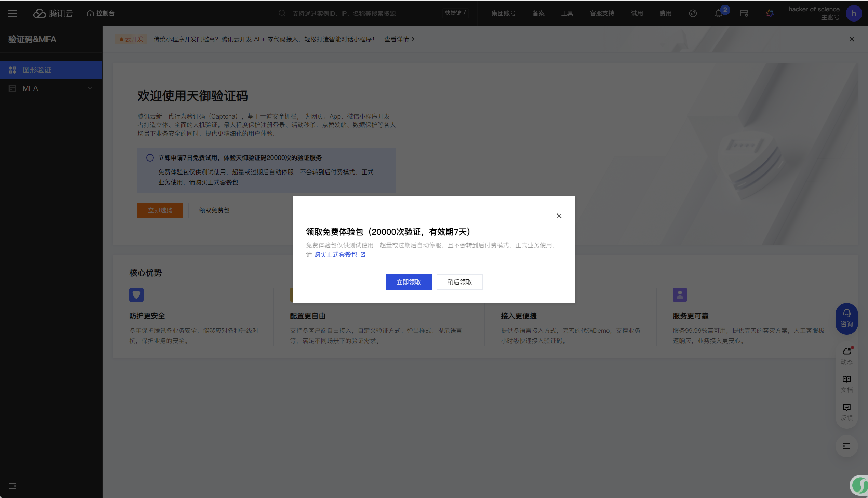868x498 pixels.
Task: Close the free trial dialog
Action: (559, 216)
